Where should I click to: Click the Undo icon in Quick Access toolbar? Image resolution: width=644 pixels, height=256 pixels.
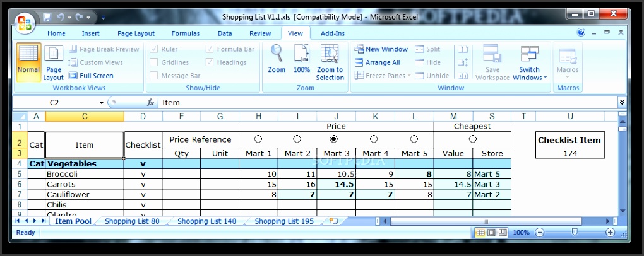point(61,17)
